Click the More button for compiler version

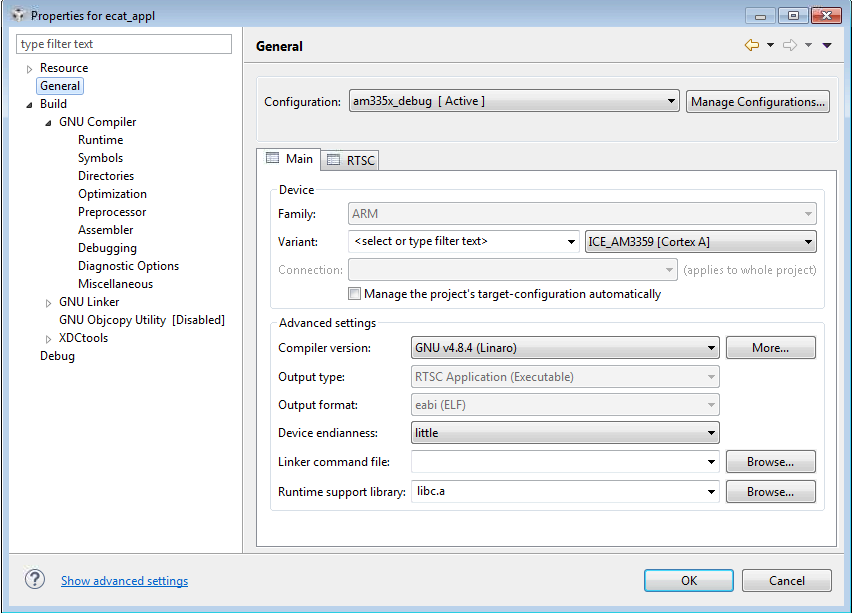coord(769,348)
